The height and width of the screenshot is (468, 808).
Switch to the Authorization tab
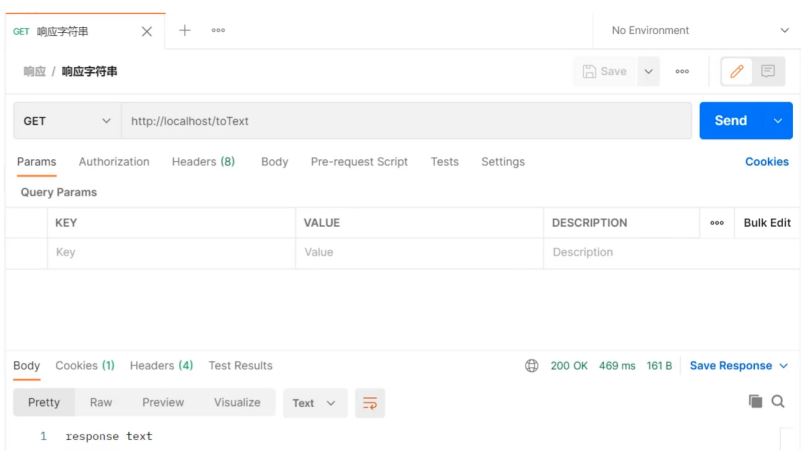(x=114, y=162)
